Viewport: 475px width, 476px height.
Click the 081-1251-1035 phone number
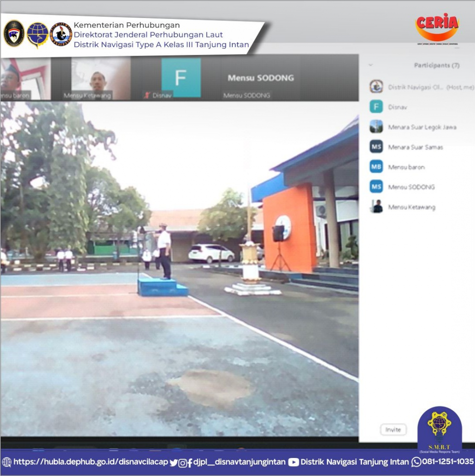[447, 462]
